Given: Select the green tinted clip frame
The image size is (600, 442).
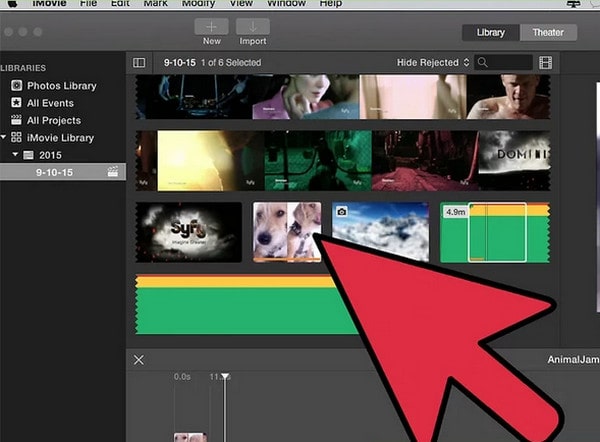Looking at the screenshot, I should point(318,160).
